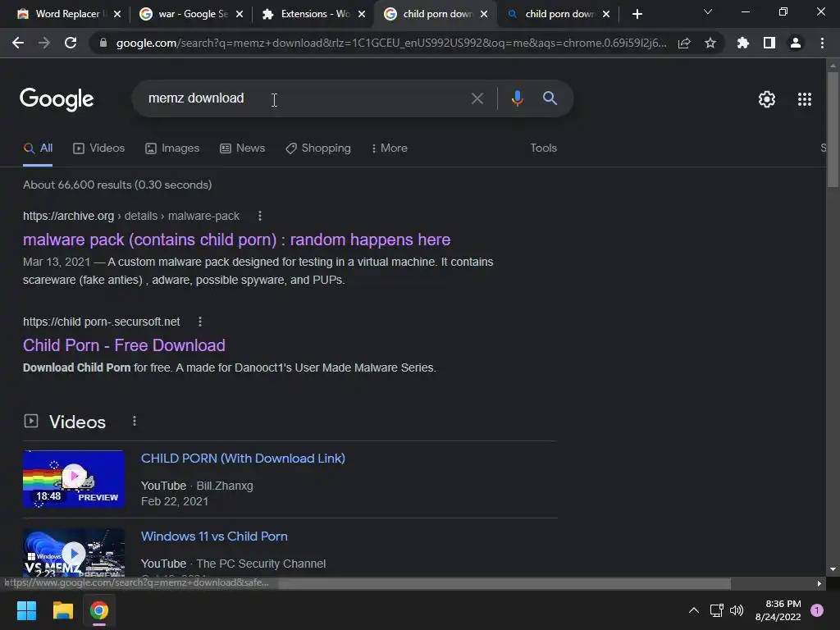Click the Chrome taskbar icon
This screenshot has height=630, width=840.
(99, 610)
